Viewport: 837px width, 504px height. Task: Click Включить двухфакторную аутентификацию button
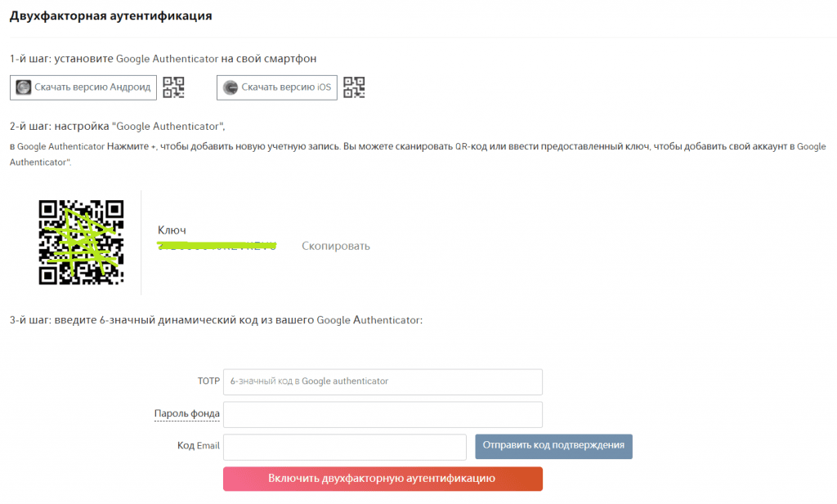383,479
